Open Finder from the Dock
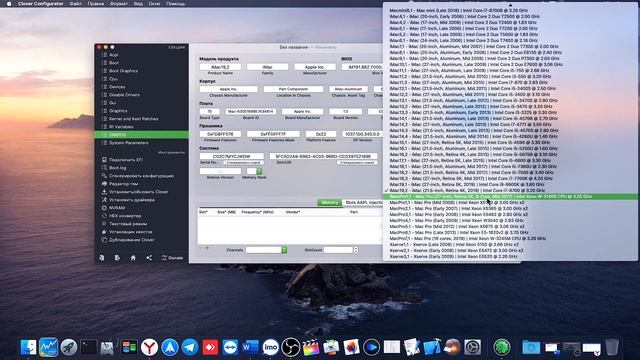The height and width of the screenshot is (360, 640). coord(29,347)
